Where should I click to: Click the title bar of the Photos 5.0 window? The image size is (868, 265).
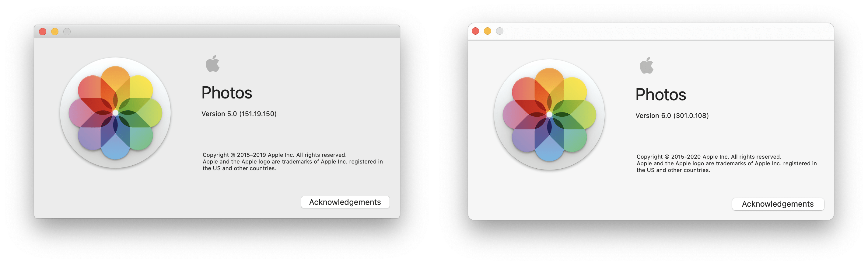click(217, 32)
